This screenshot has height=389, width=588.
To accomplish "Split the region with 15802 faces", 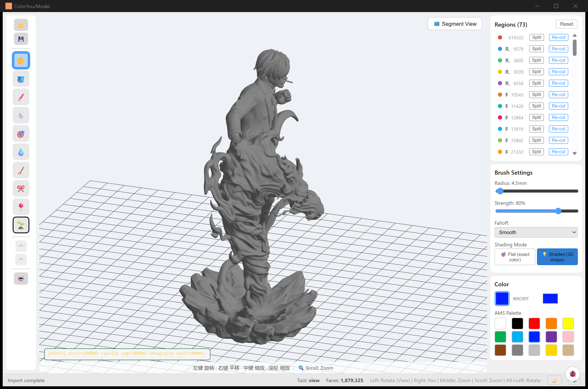I will 536,140.
